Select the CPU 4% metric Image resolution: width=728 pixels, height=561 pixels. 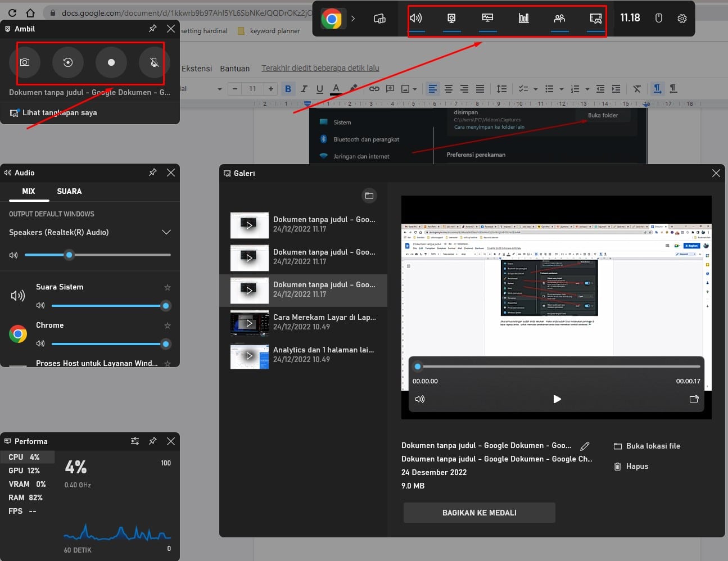[28, 457]
